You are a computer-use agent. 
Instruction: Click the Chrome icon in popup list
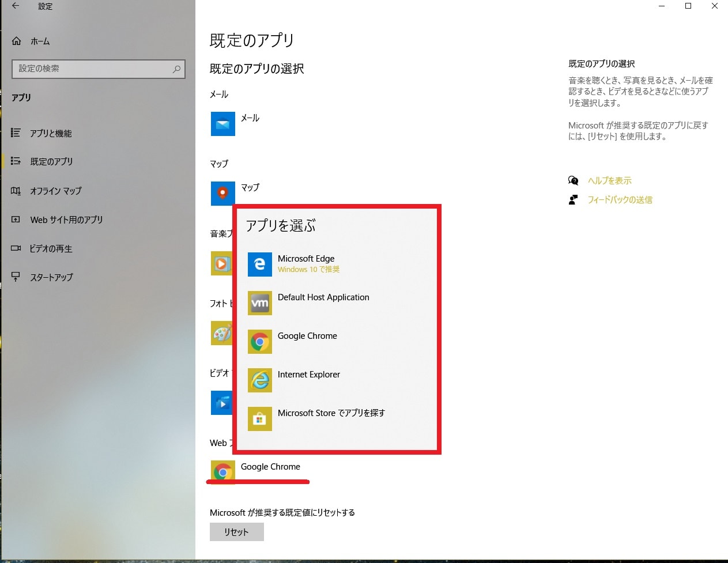point(260,342)
